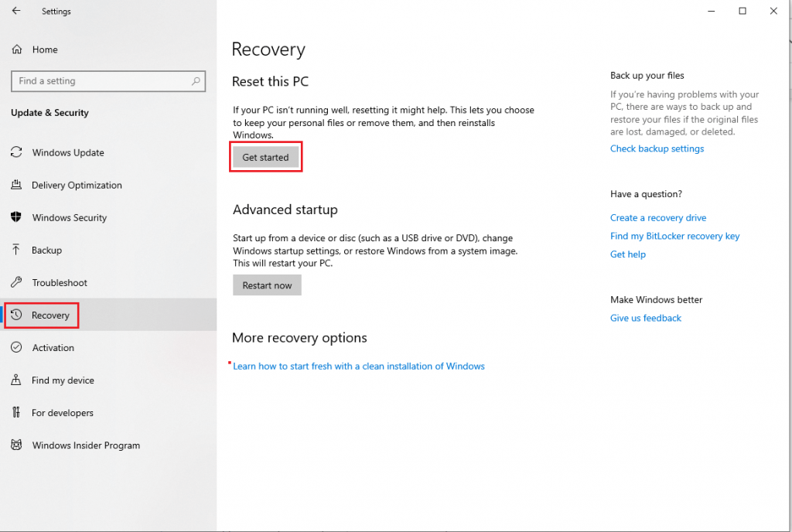Click Find my BitLocker recovery key

coord(674,236)
